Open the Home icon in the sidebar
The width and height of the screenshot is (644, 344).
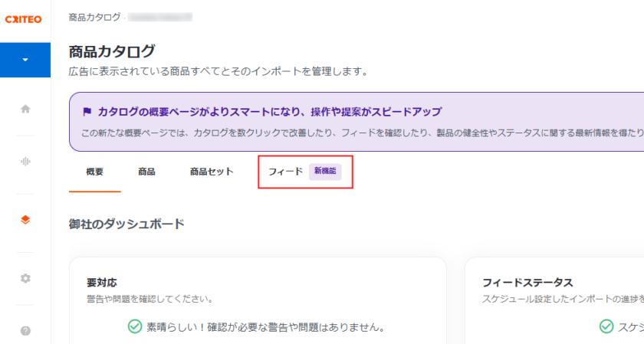click(25, 109)
